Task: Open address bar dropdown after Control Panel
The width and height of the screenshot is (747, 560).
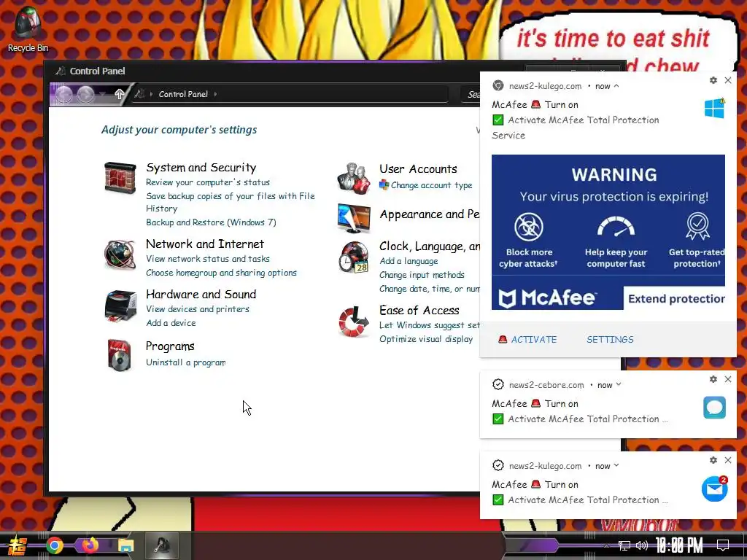Action: (215, 94)
